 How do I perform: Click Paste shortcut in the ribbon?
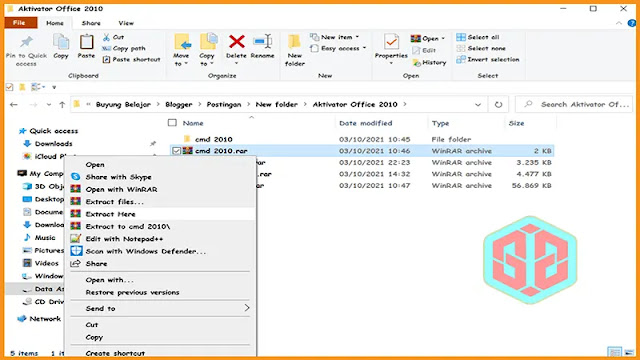pyautogui.click(x=131, y=60)
